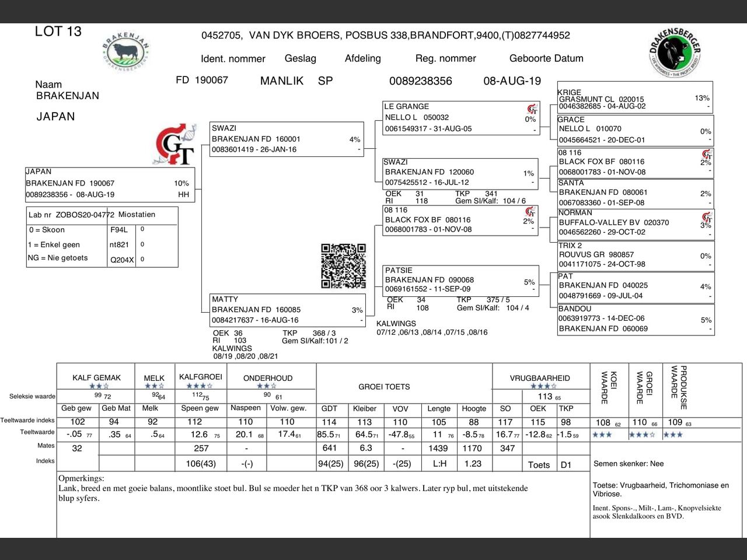Click the 'Hoogte' column header
Screen dimensions: 747x560
(474, 408)
